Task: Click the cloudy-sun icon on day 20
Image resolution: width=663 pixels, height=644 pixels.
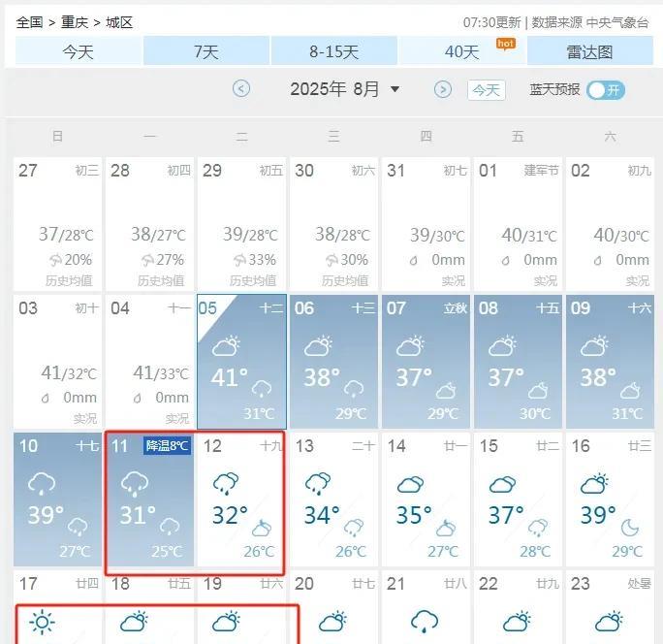Action: point(332,622)
